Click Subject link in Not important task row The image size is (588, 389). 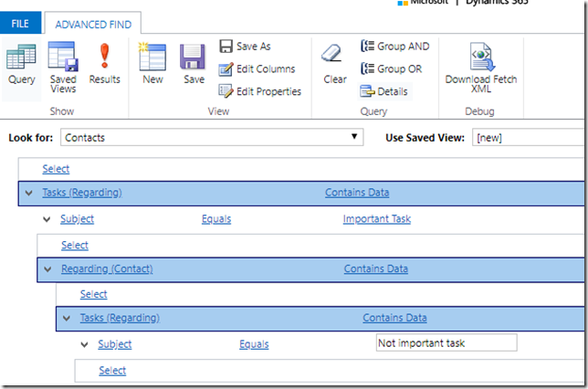[115, 344]
